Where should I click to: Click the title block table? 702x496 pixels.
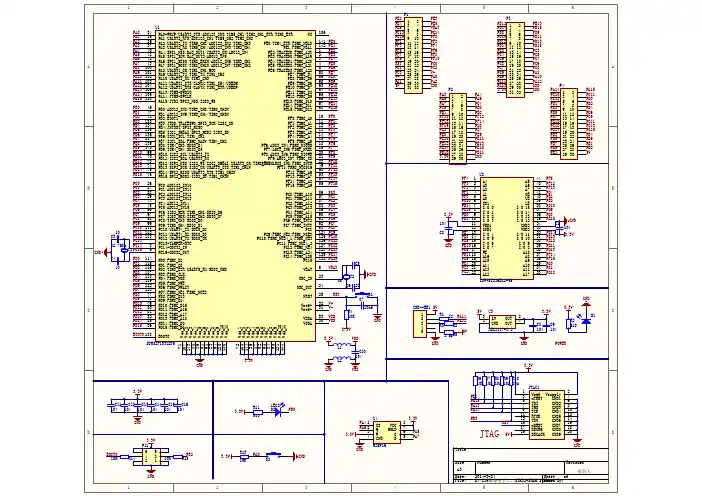point(531,466)
